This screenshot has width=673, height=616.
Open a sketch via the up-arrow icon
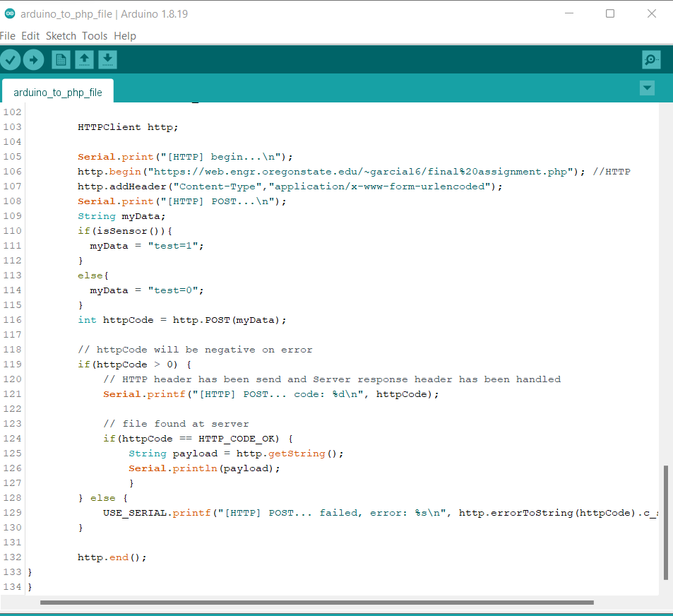pos(84,60)
